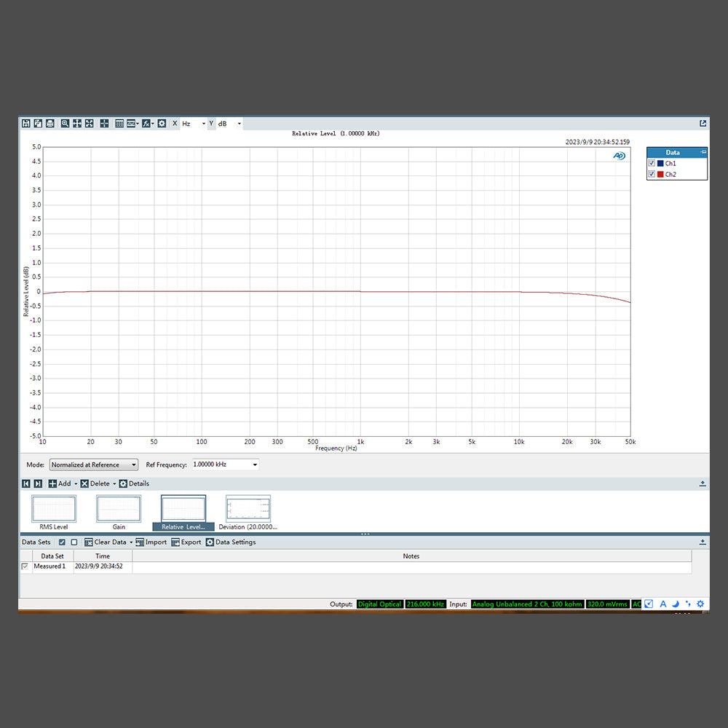Click the Export button
Image resolution: width=728 pixels, height=728 pixels.
pyautogui.click(x=186, y=542)
